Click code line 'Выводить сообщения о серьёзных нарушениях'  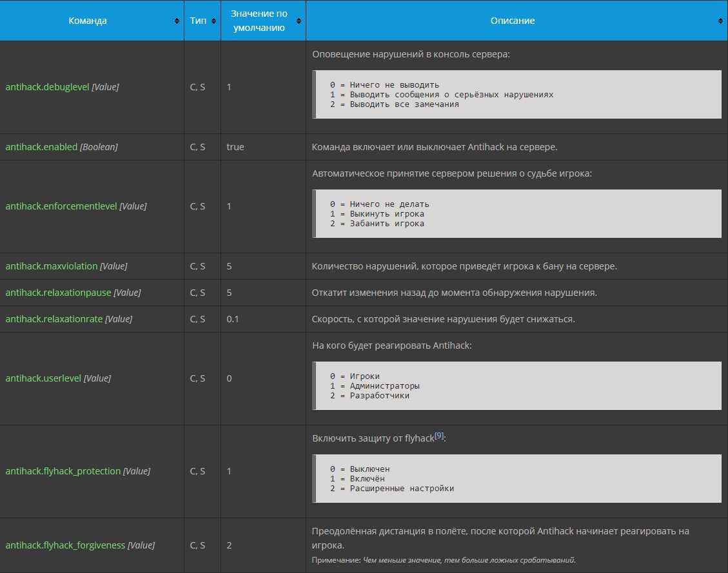coord(452,95)
